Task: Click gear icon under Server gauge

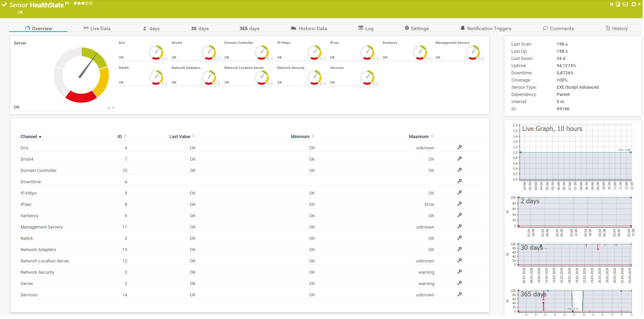Action: point(109,108)
